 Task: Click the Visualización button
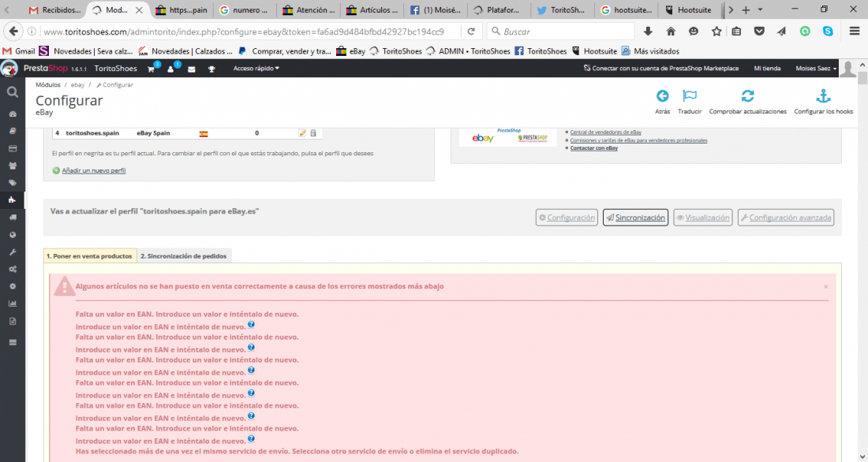point(703,218)
